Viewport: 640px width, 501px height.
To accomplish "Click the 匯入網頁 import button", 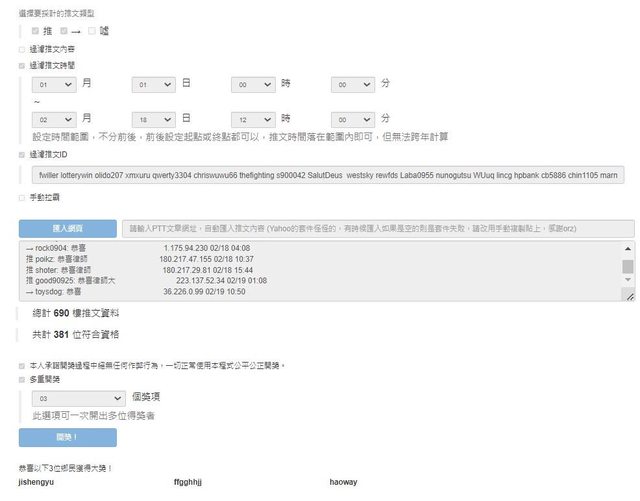I will tap(67, 228).
